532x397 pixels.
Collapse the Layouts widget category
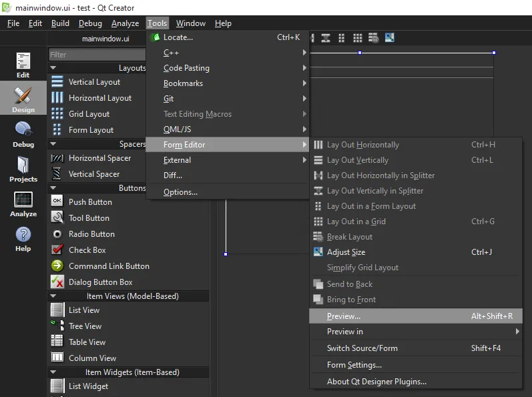pos(53,68)
